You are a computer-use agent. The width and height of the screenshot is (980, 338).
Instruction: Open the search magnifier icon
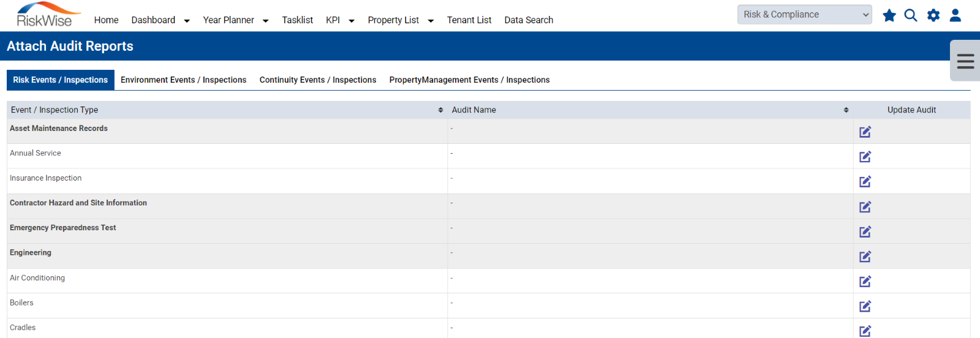tap(911, 15)
